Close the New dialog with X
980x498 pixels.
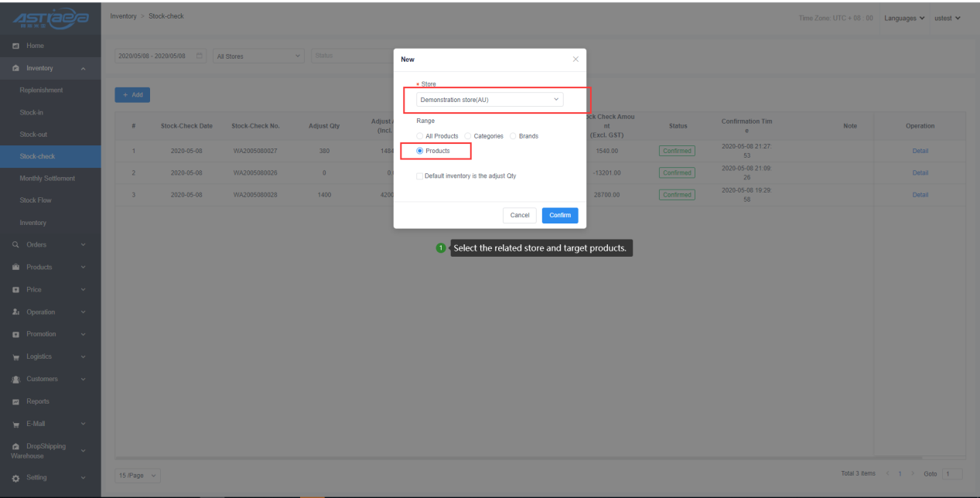pos(575,60)
